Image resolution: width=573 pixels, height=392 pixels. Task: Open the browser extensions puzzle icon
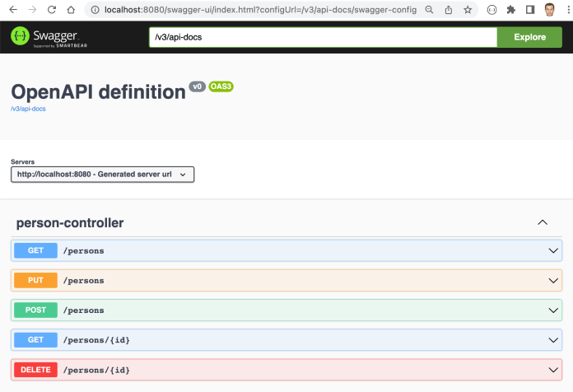point(511,10)
